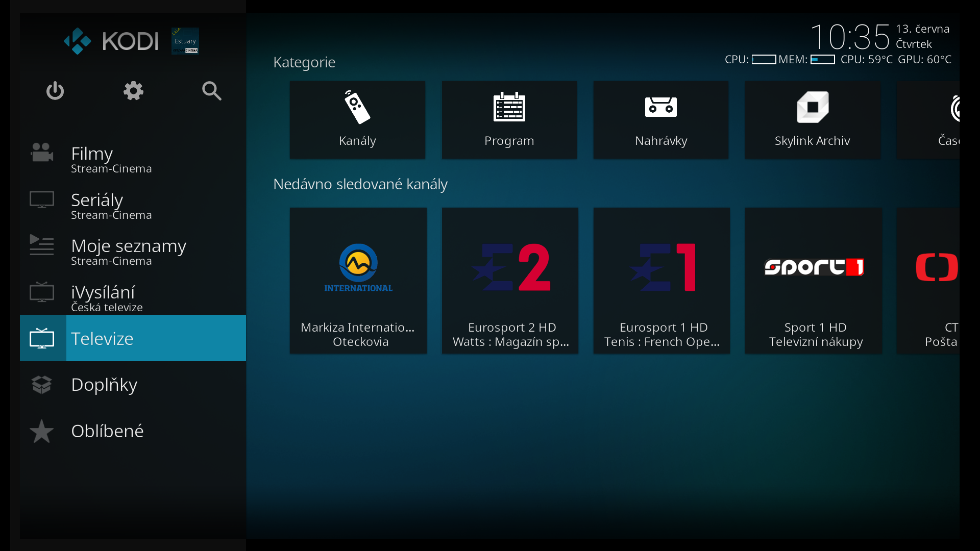Play the Eurosport 2 HD channel
Image resolution: width=980 pixels, height=551 pixels.
pos(510,281)
